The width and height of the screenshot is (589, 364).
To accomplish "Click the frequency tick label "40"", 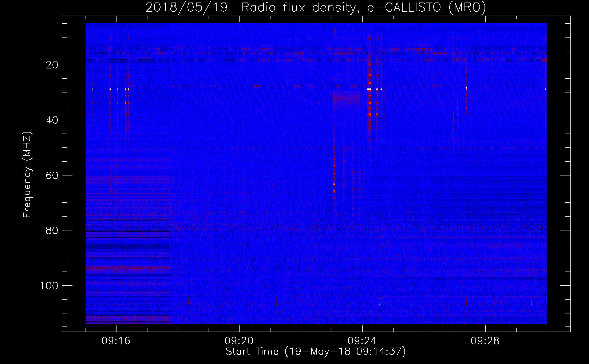I will tap(52, 120).
